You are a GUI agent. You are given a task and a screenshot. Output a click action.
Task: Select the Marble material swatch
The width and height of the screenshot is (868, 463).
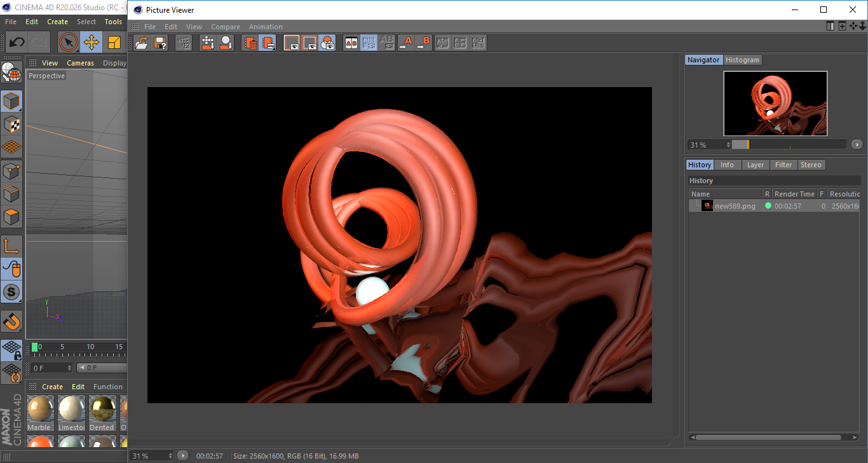41,412
